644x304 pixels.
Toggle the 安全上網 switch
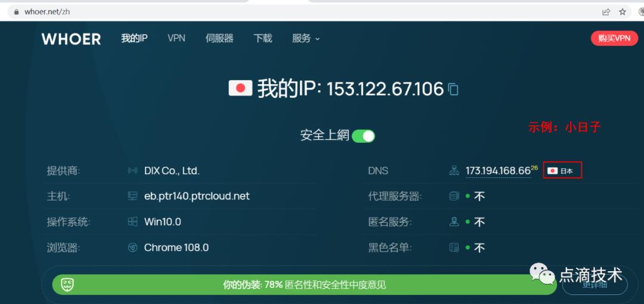364,136
